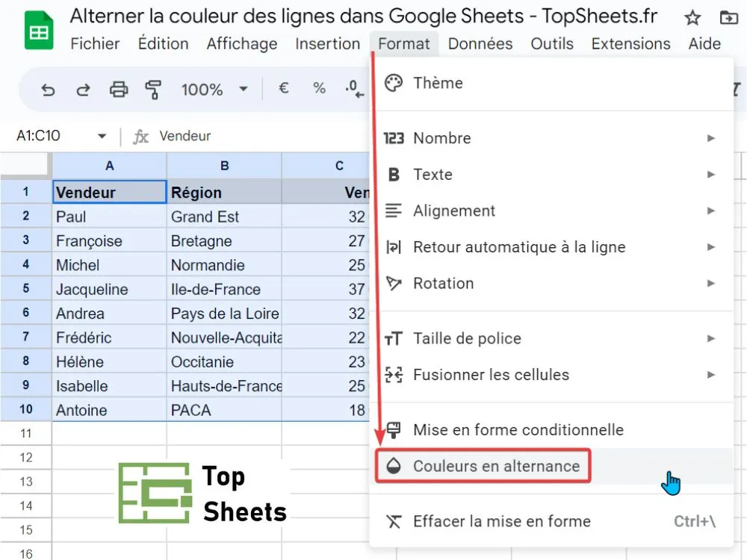
Task: Click the bold B Texte icon
Action: coord(394,174)
